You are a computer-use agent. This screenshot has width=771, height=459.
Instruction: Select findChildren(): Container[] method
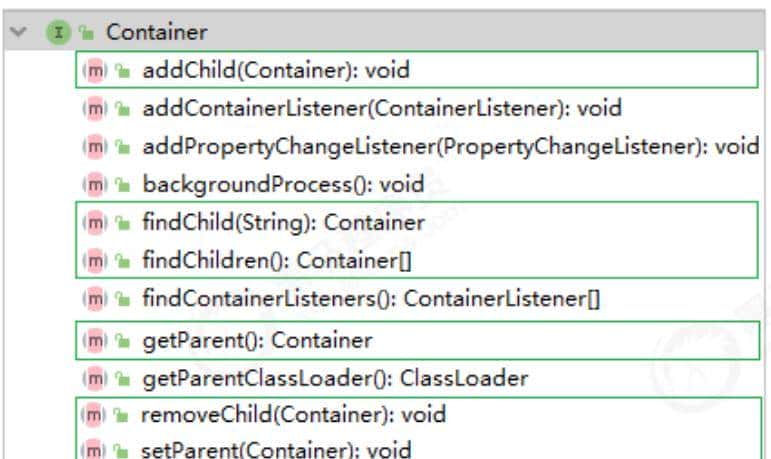277,261
